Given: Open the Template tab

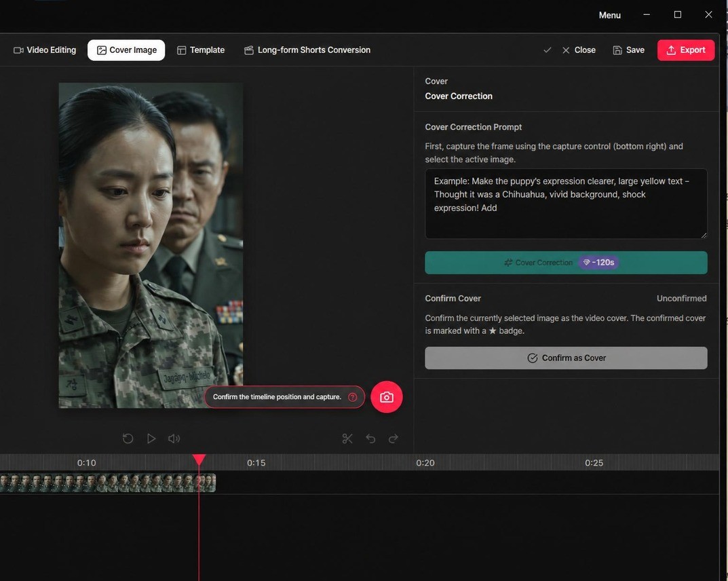Looking at the screenshot, I should (201, 50).
